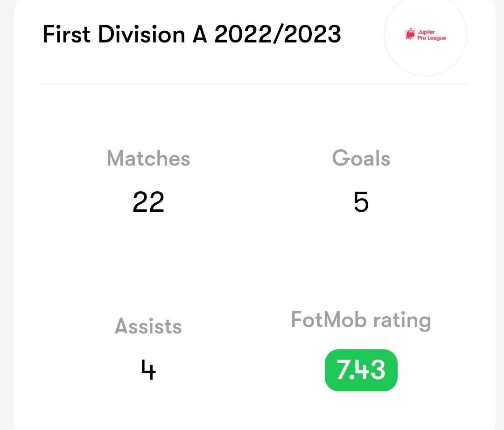Click the word Division in header
The height and width of the screenshot is (430, 504).
coord(141,34)
